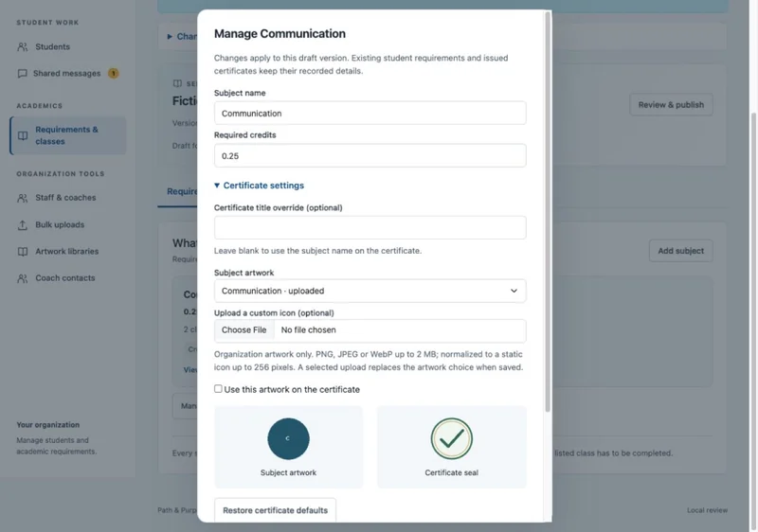The image size is (758, 532).
Task: Click the Staff & coaches people icon
Action: (22, 198)
